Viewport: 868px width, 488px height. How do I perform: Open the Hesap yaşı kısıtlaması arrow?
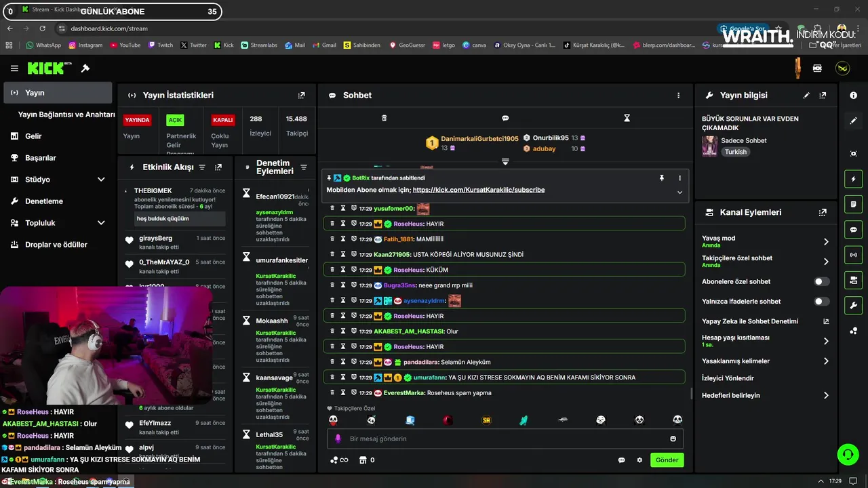826,341
